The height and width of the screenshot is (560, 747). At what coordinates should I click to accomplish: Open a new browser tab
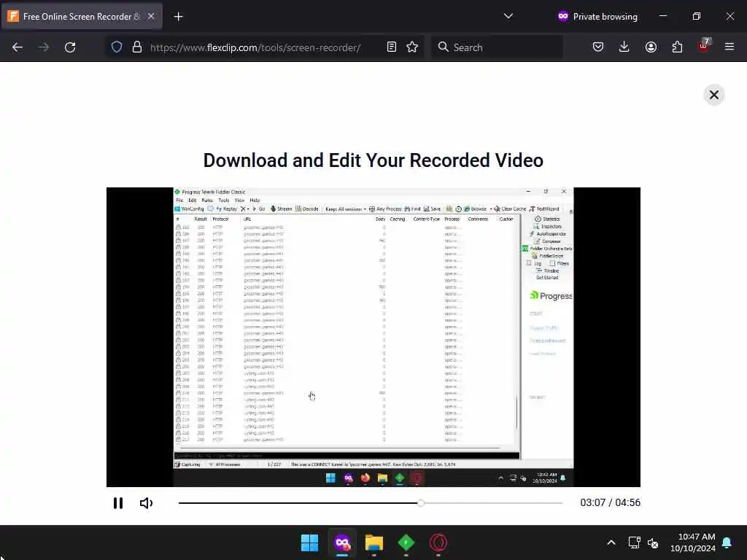(x=178, y=17)
